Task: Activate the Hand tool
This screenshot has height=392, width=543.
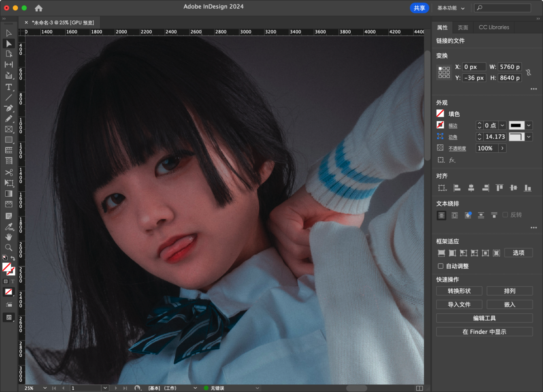Action: pos(9,236)
